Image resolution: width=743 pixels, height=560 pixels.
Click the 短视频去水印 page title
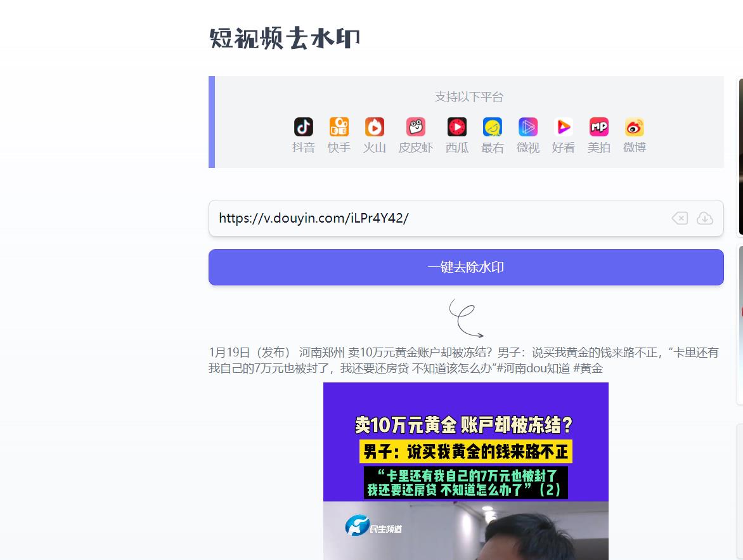(284, 38)
